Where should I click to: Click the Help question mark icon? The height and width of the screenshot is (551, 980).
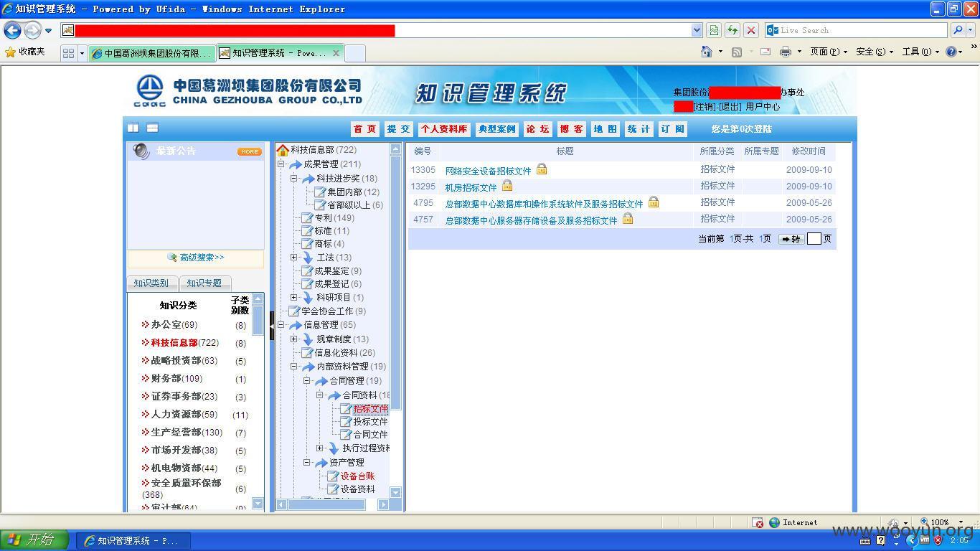click(x=951, y=52)
